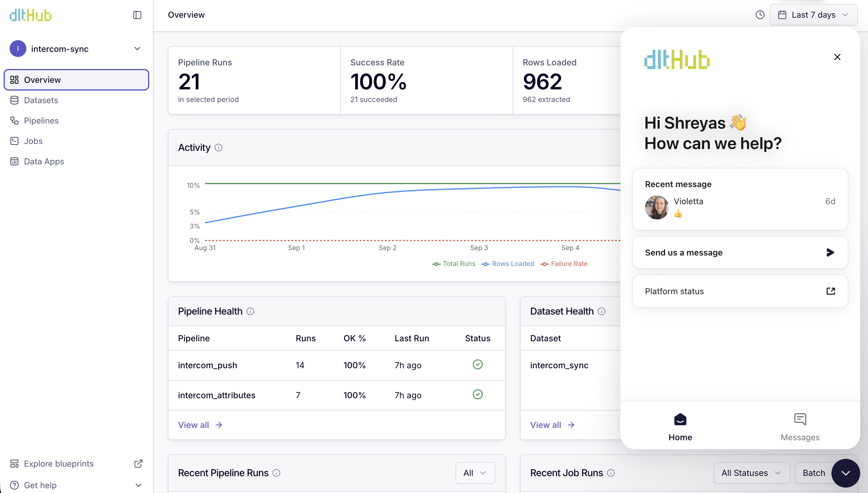The width and height of the screenshot is (868, 493).
Task: Click the Pipeline Health info icon
Action: pos(250,311)
